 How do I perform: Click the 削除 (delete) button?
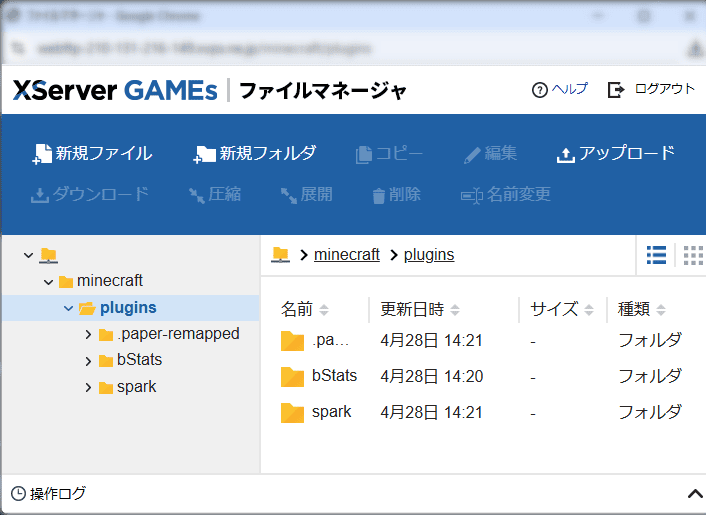(x=397, y=194)
